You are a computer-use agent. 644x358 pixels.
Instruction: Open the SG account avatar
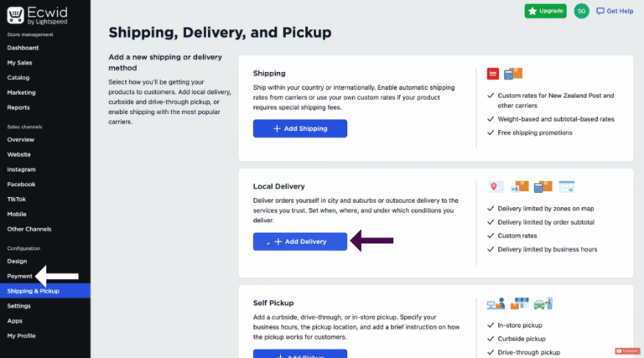point(581,11)
